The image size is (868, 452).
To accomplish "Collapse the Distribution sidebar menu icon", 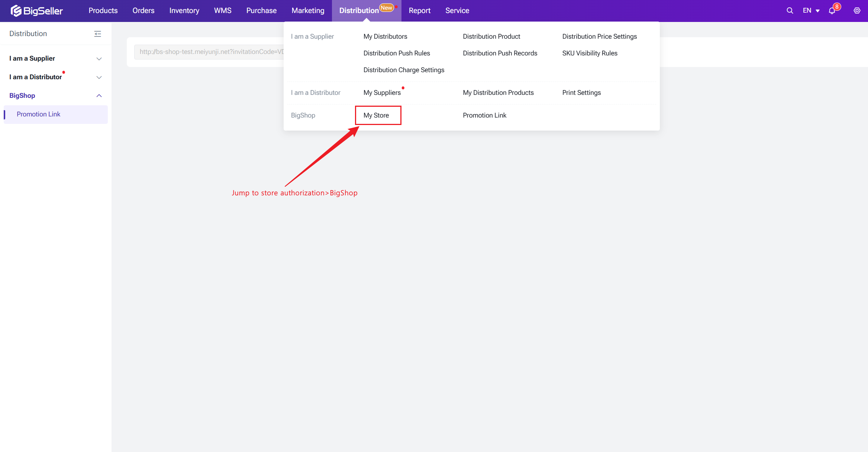I will tap(97, 34).
